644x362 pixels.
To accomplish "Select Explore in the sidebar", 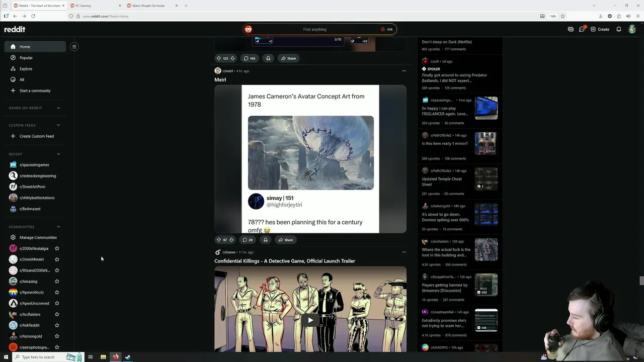I will click(x=35, y=69).
